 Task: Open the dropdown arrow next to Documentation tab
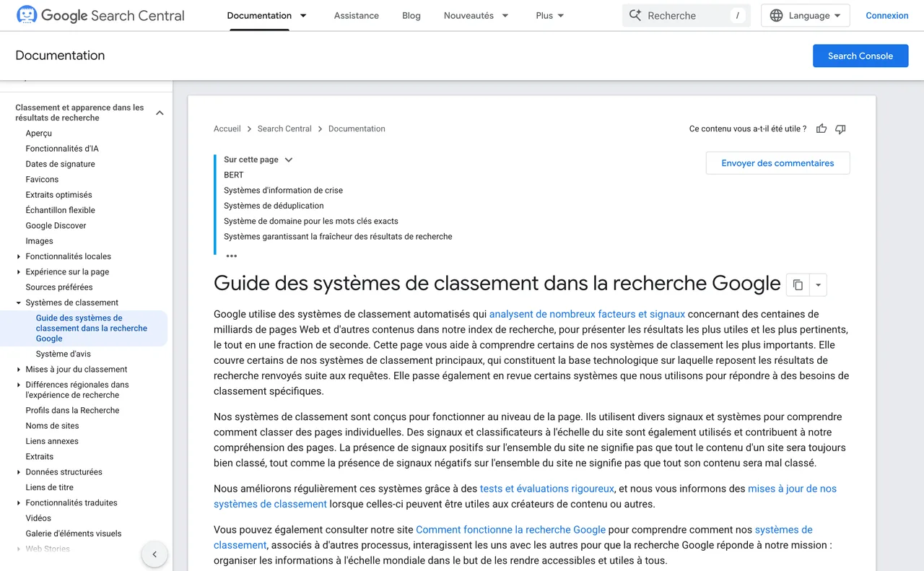click(303, 15)
